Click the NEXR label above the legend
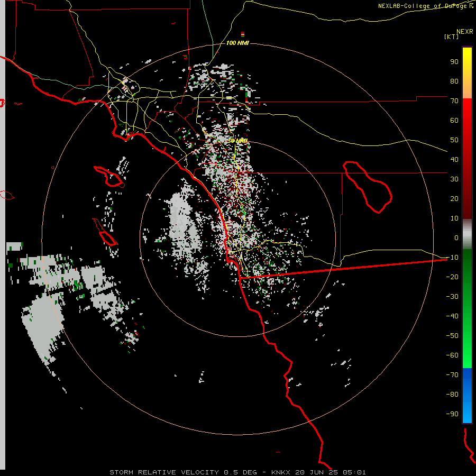 click(465, 31)
